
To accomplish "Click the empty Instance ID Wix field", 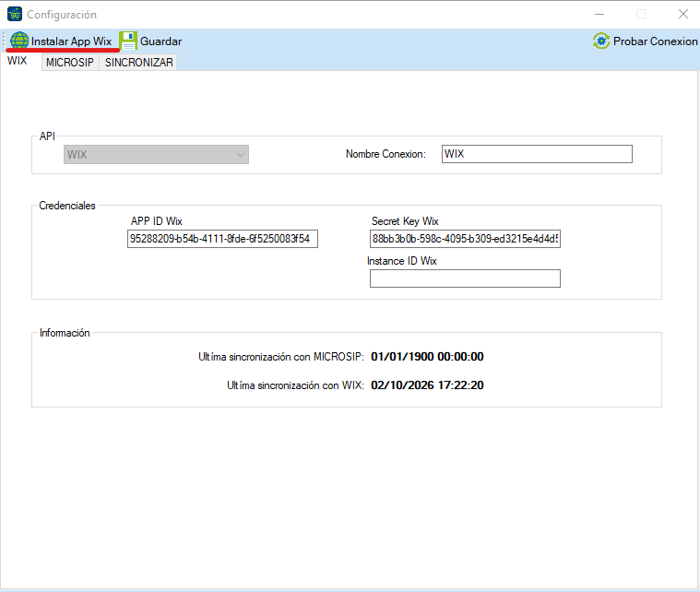I will 465,278.
